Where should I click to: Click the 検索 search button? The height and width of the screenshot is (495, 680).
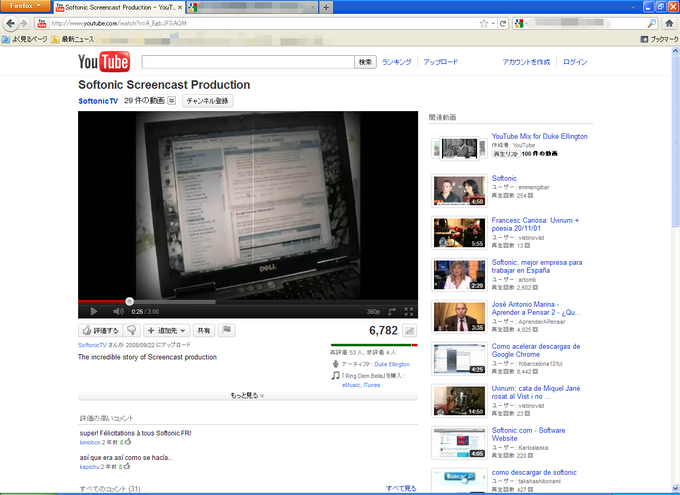click(x=365, y=62)
